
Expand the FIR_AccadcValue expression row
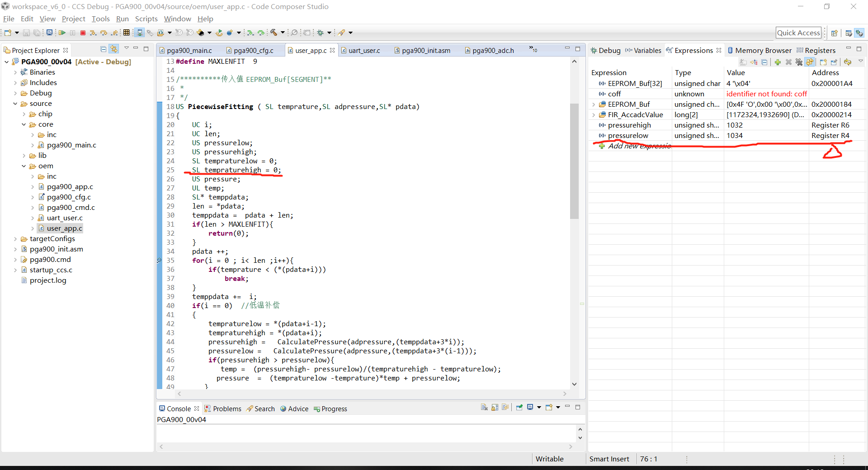tap(594, 115)
